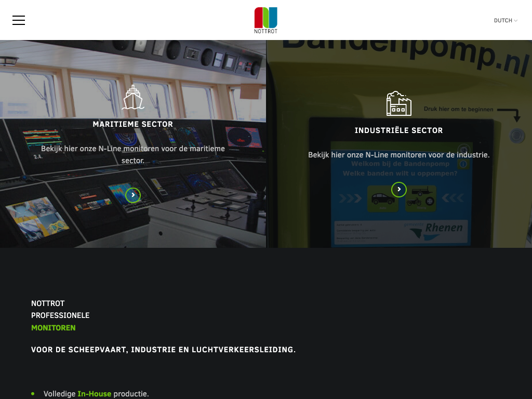Viewport: 532px width, 399px height.
Task: Open the Dutch language selector
Action: 503,21
